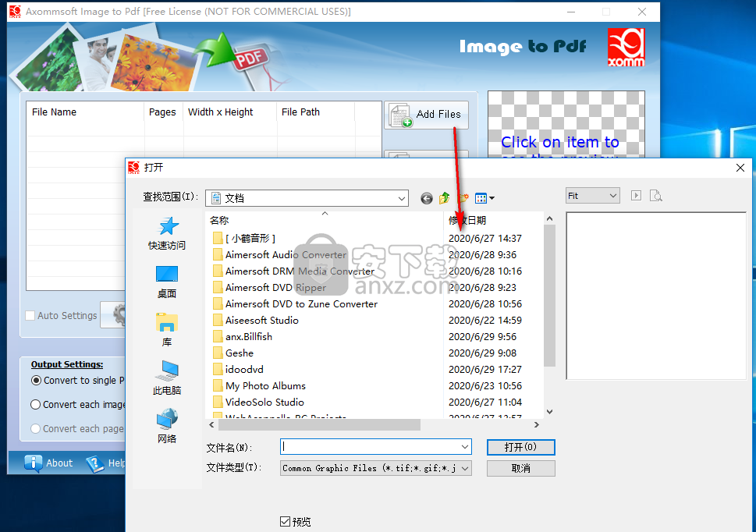Select the Geshe folder

coord(233,353)
